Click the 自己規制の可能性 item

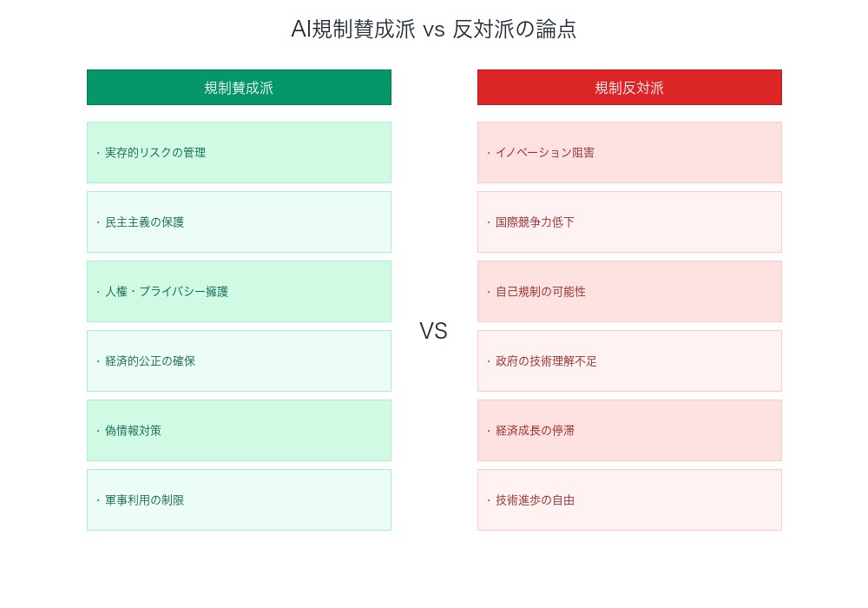[629, 292]
